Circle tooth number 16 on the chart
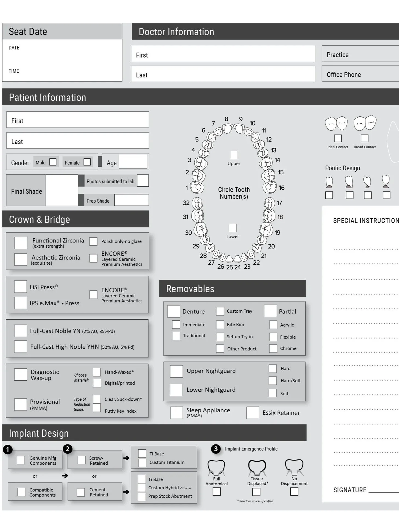Viewport: 399px width, 532px height. pos(270,187)
